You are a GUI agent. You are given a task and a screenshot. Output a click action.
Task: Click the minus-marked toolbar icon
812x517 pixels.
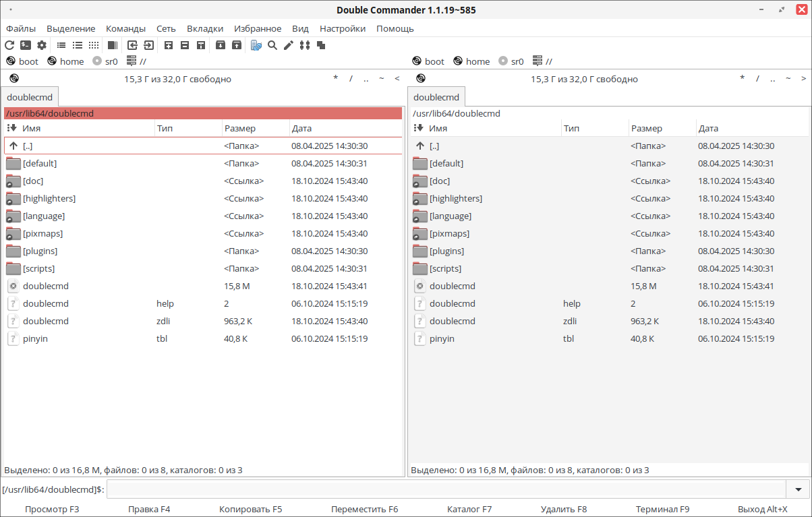pos(185,45)
